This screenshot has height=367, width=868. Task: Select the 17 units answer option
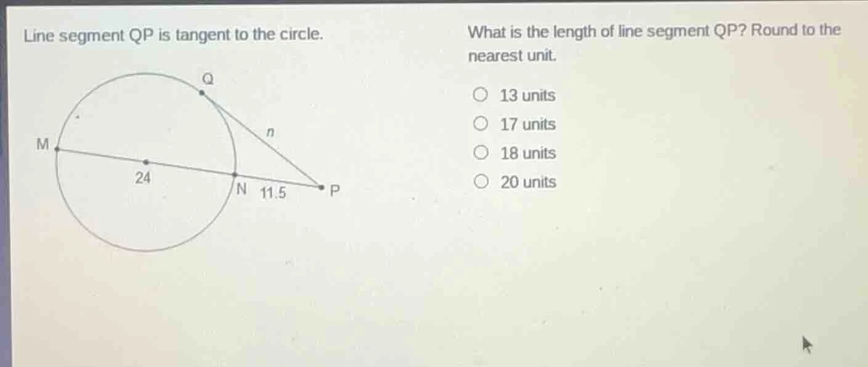coord(480,123)
